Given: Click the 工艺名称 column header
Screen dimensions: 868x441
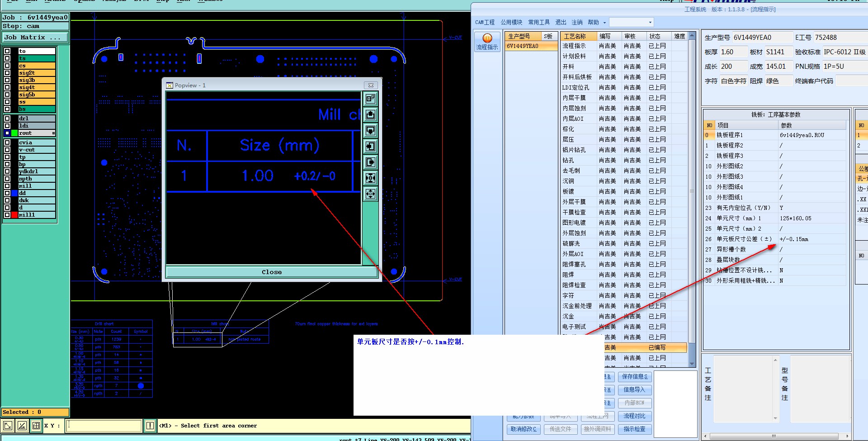Looking at the screenshot, I should (579, 36).
